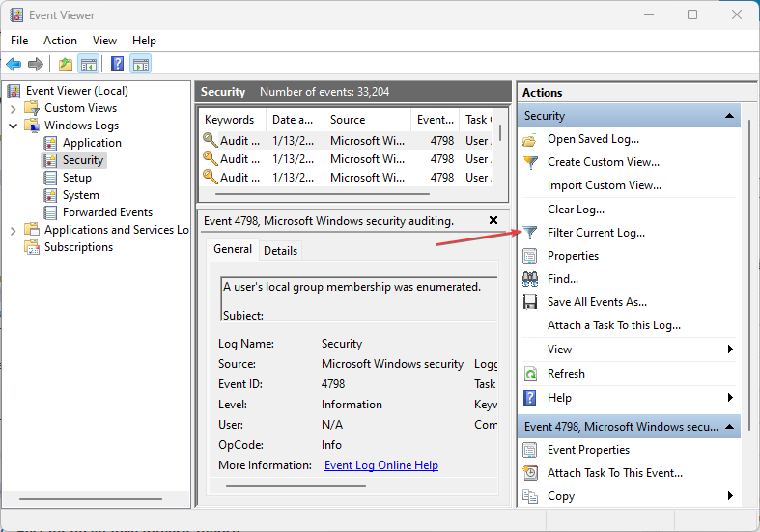Click the Subscriptions icon in tree

32,247
